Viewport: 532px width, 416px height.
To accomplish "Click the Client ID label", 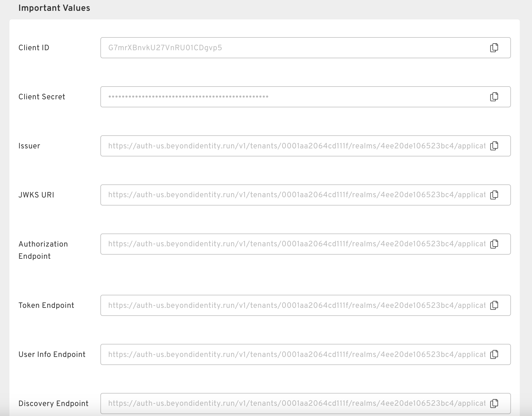I will coord(34,48).
